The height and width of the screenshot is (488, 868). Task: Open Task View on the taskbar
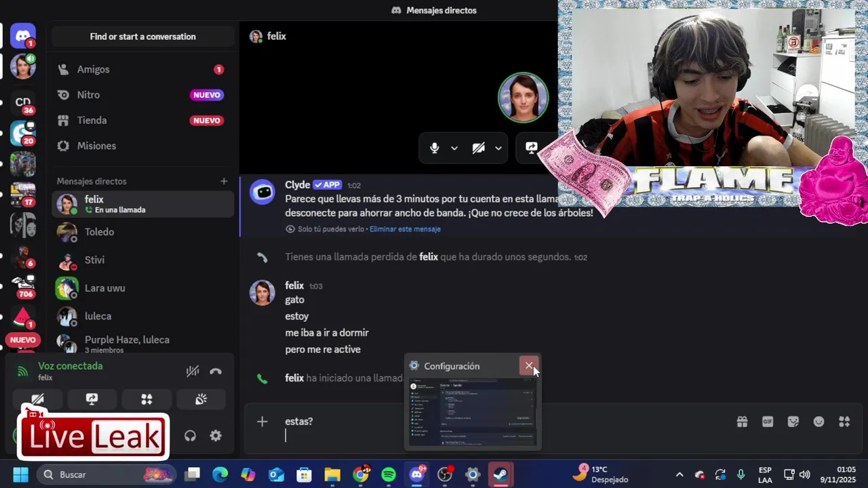(193, 474)
